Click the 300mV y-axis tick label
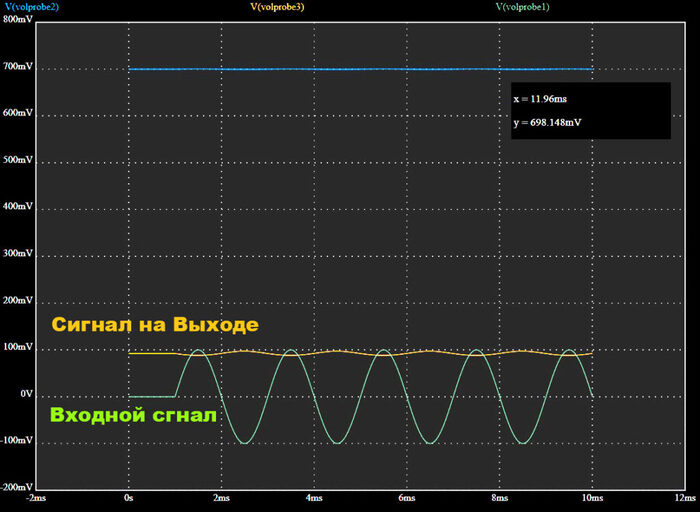This screenshot has width=700, height=512. pos(17,254)
